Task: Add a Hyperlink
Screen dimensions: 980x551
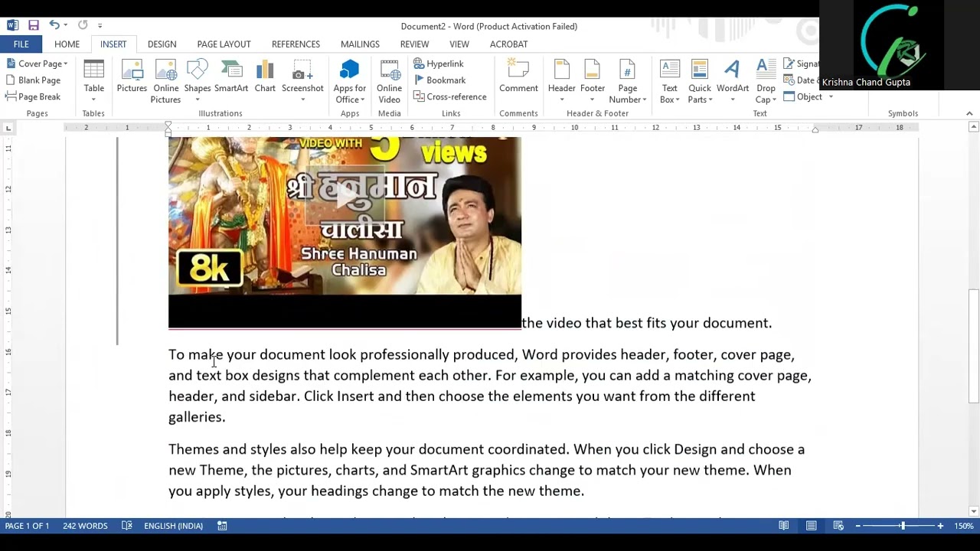Action: (439, 64)
